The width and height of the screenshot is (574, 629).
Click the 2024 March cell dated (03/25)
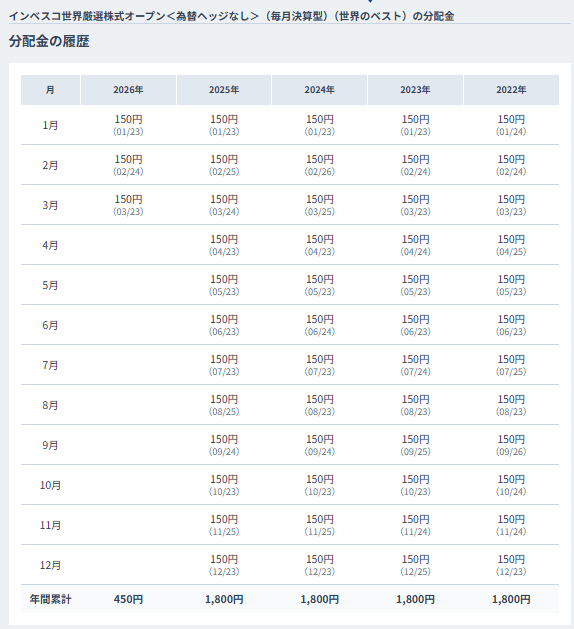(319, 205)
